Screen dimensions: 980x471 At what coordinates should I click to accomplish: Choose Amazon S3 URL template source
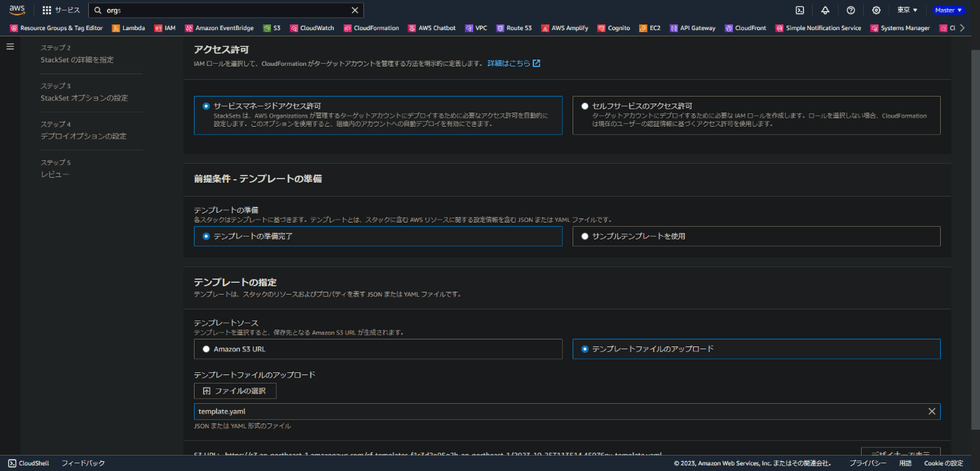pyautogui.click(x=378, y=349)
